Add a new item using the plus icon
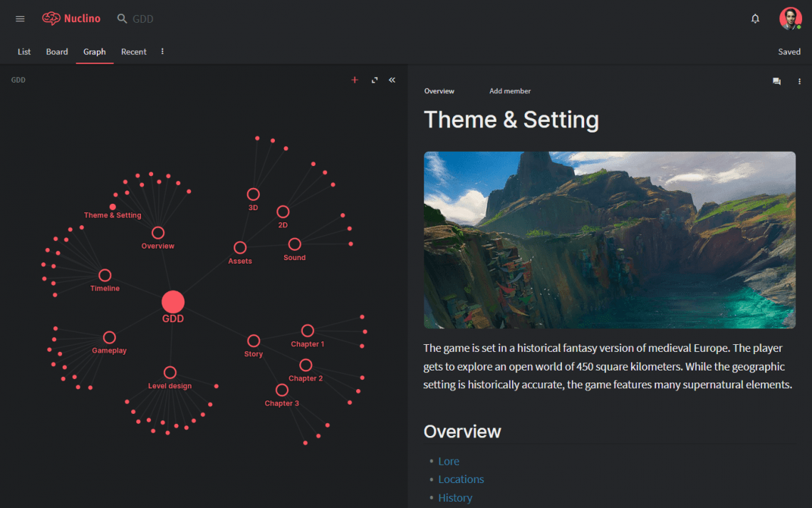The image size is (812, 508). click(x=354, y=80)
